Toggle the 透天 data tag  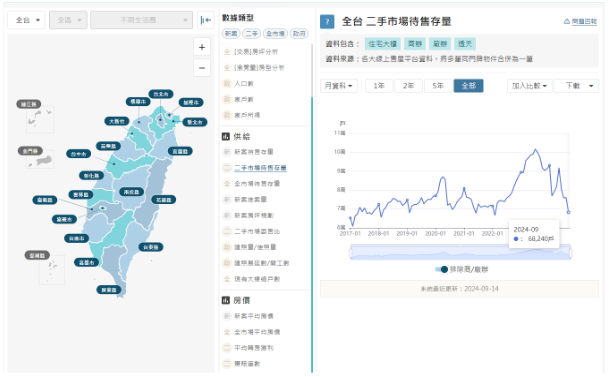[x=465, y=44]
